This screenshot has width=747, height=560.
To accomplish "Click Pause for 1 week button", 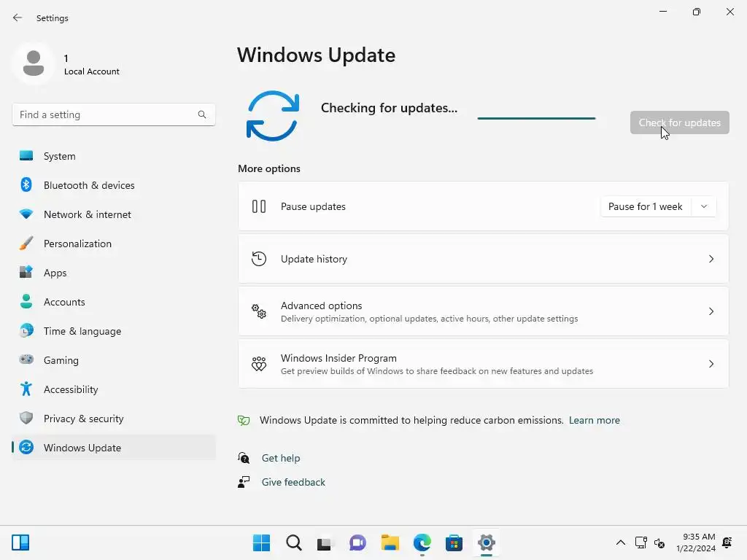I will [646, 206].
